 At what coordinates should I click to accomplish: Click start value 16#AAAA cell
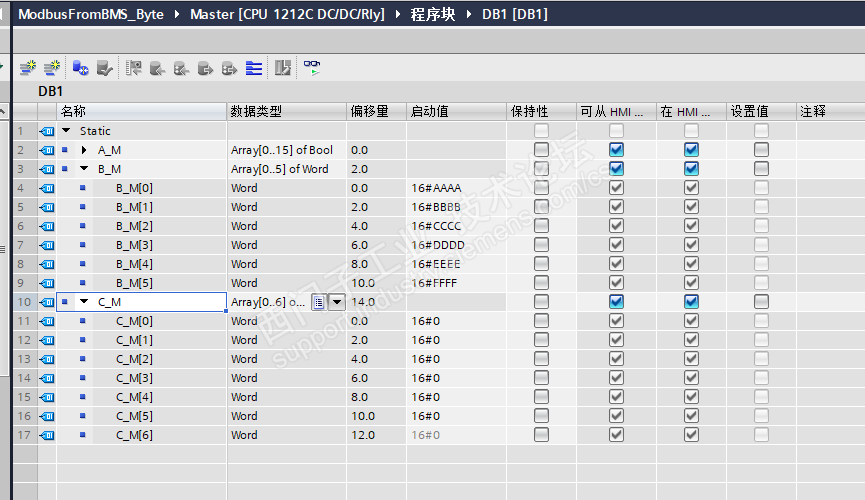tap(457, 188)
